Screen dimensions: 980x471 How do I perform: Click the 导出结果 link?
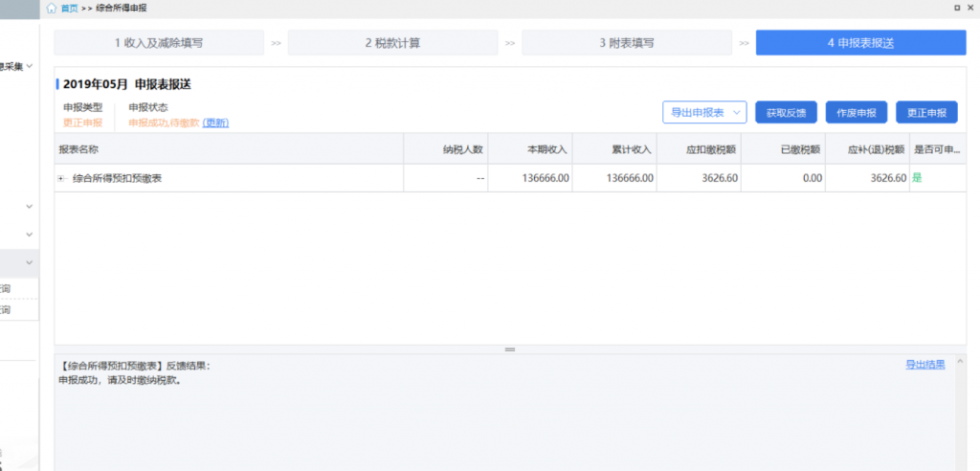coord(925,365)
